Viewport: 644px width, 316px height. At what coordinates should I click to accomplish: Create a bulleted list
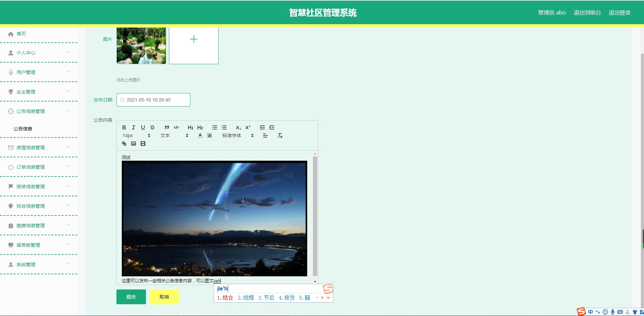coord(224,127)
